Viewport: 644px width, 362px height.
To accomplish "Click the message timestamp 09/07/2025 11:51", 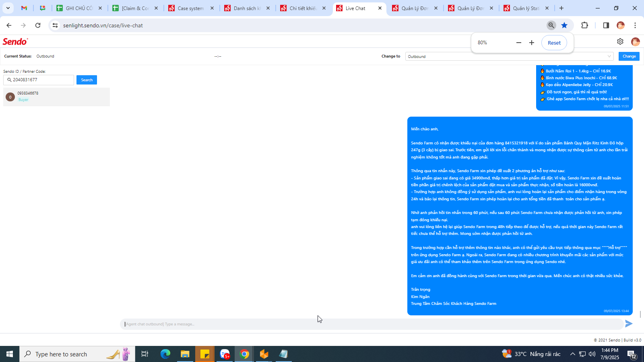I will click(616, 106).
